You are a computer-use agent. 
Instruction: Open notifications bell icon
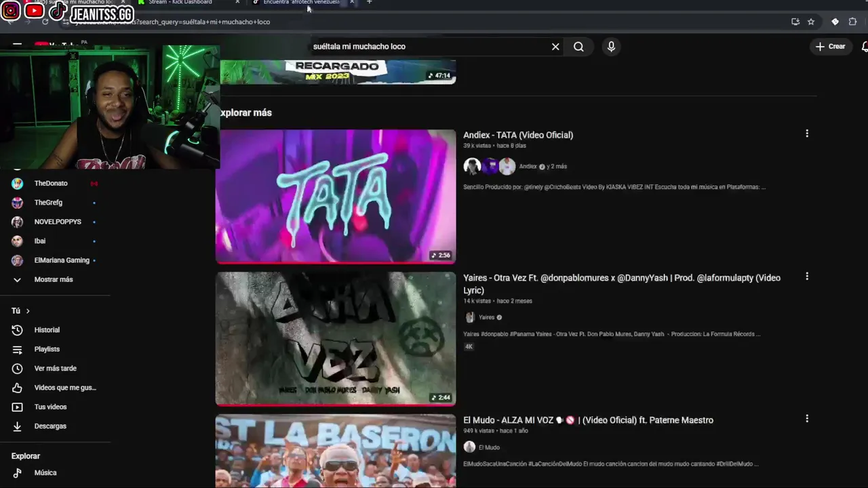[865, 47]
